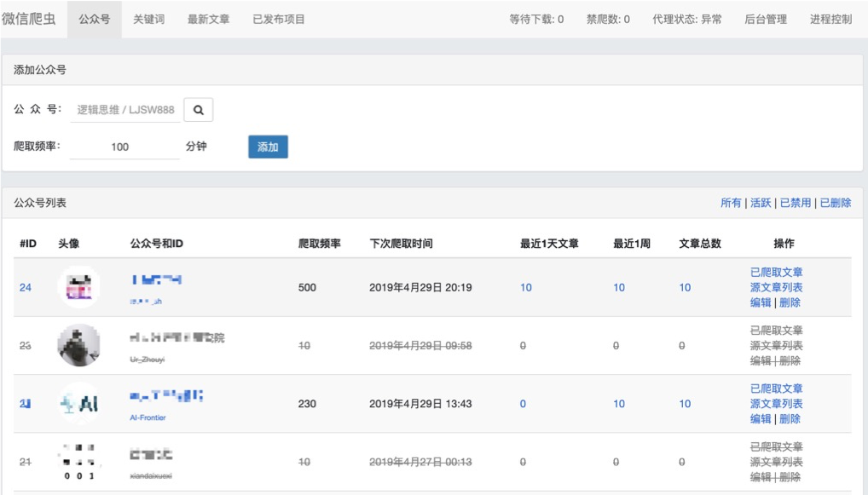This screenshot has width=868, height=495.
Task: Click the struck-through 2019年4月29日 09:58 cell
Action: point(420,346)
